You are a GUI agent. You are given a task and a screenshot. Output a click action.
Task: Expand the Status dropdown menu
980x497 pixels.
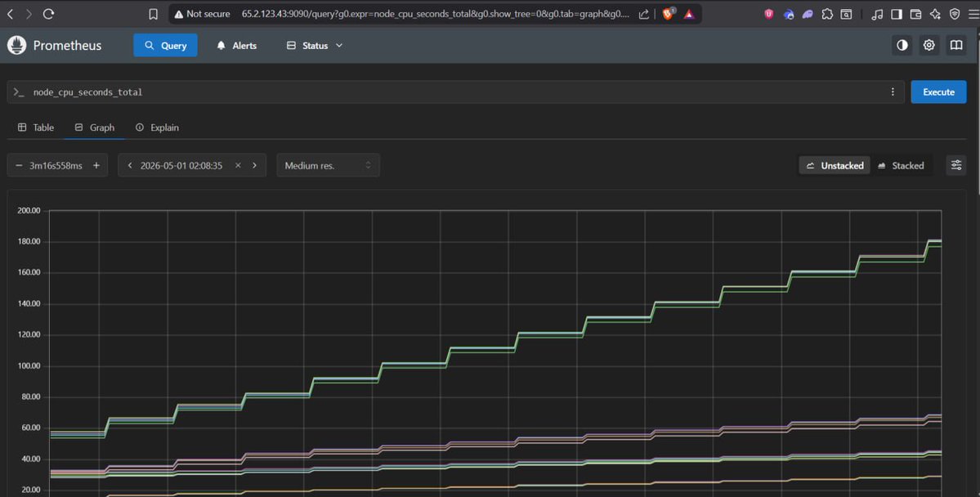(x=315, y=46)
